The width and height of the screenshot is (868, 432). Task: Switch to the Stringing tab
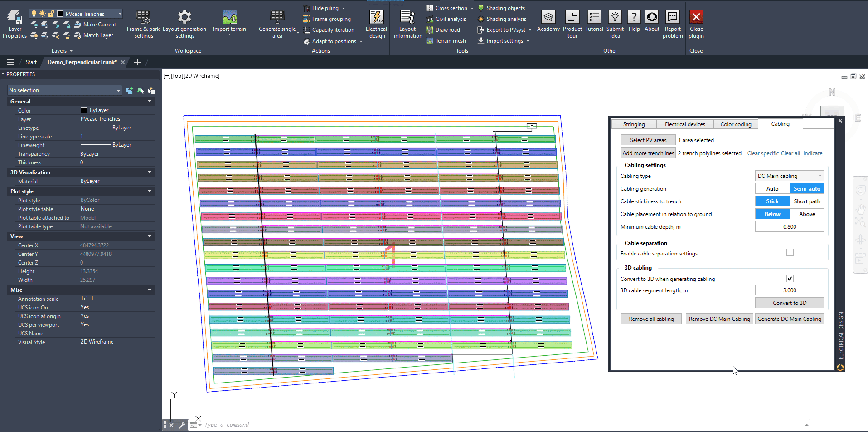pos(634,124)
